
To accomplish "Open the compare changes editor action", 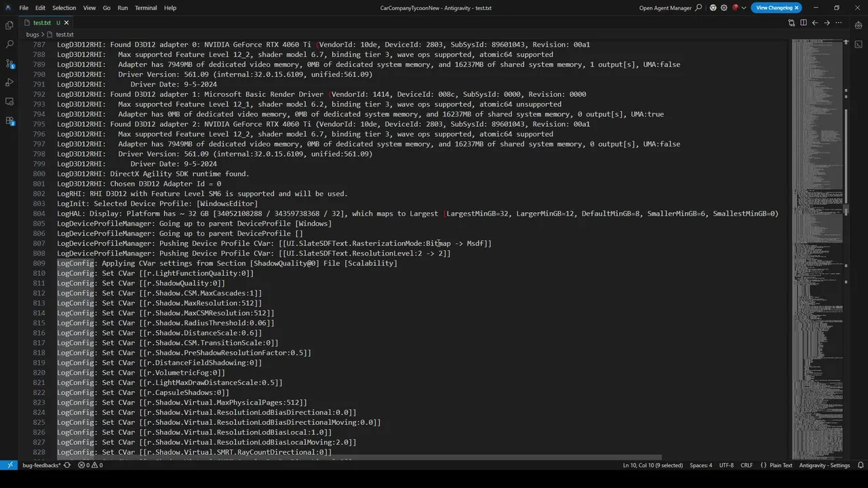I will [791, 22].
